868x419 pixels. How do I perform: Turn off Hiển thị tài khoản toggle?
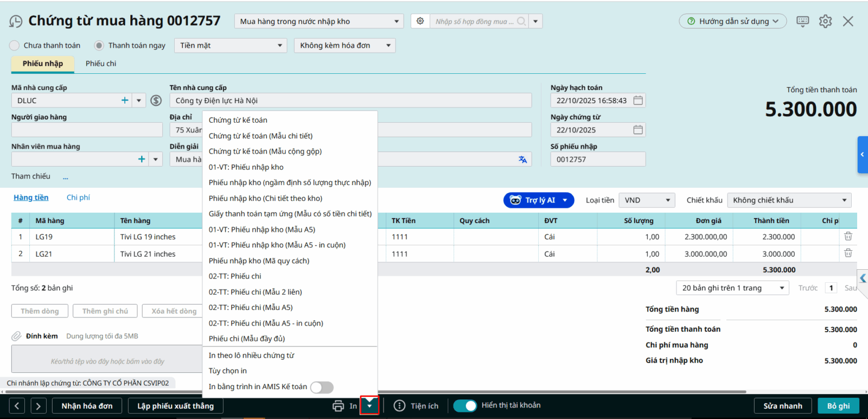(x=465, y=405)
